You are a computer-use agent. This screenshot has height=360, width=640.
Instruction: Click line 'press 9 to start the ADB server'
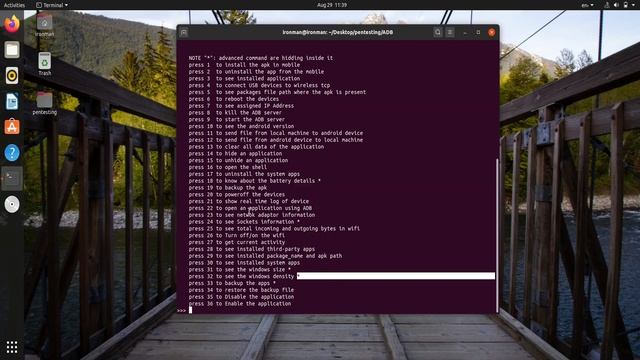tap(237, 120)
